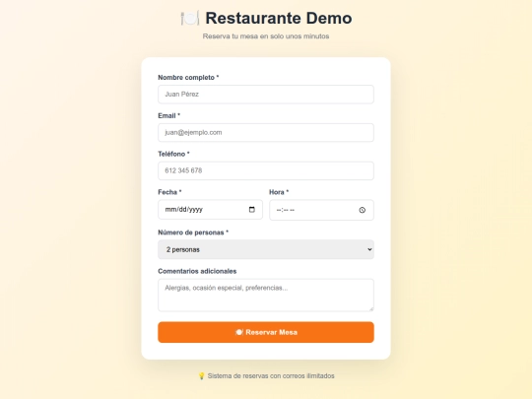
Task: Click the Fecha date field mm/dd/yyyy
Action: coord(210,209)
